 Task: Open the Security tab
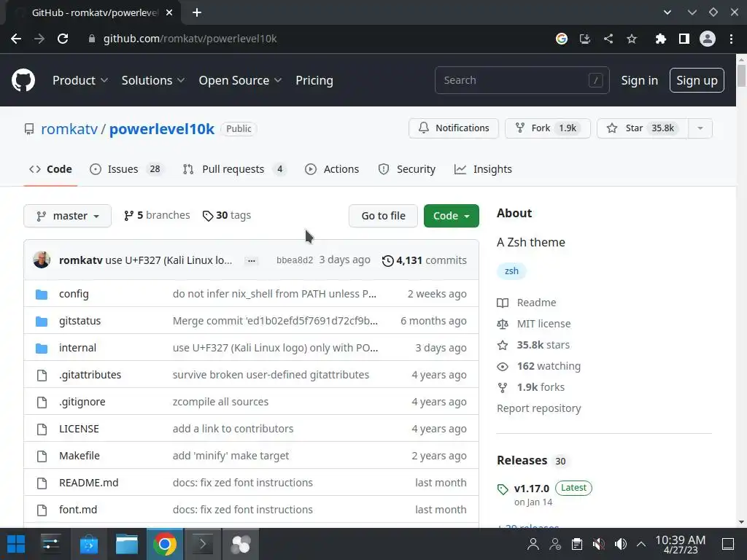pyautogui.click(x=407, y=169)
